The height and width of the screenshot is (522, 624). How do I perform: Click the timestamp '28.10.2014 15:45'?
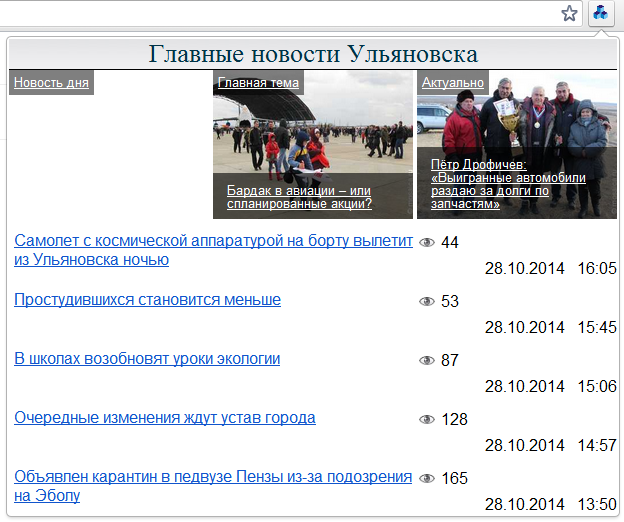click(551, 327)
